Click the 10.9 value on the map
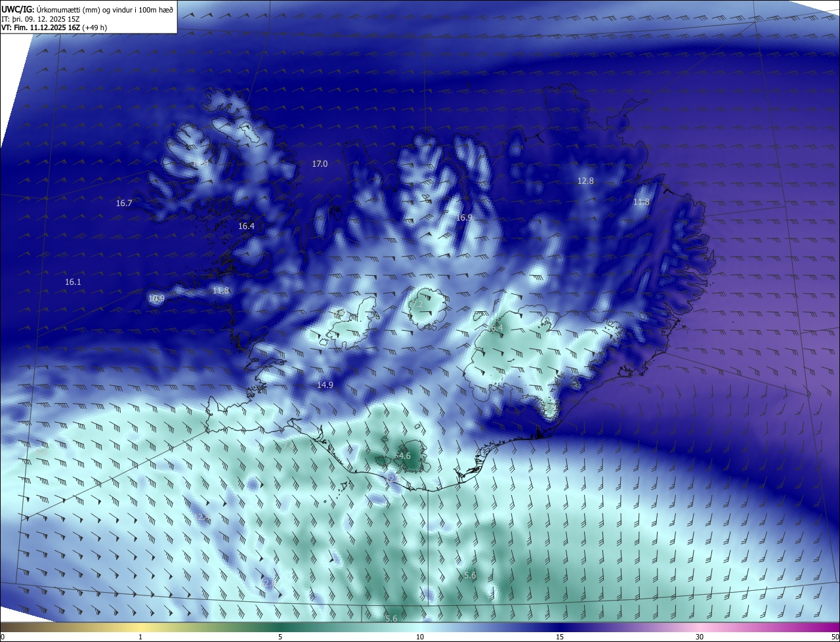840x642 pixels. (x=156, y=298)
